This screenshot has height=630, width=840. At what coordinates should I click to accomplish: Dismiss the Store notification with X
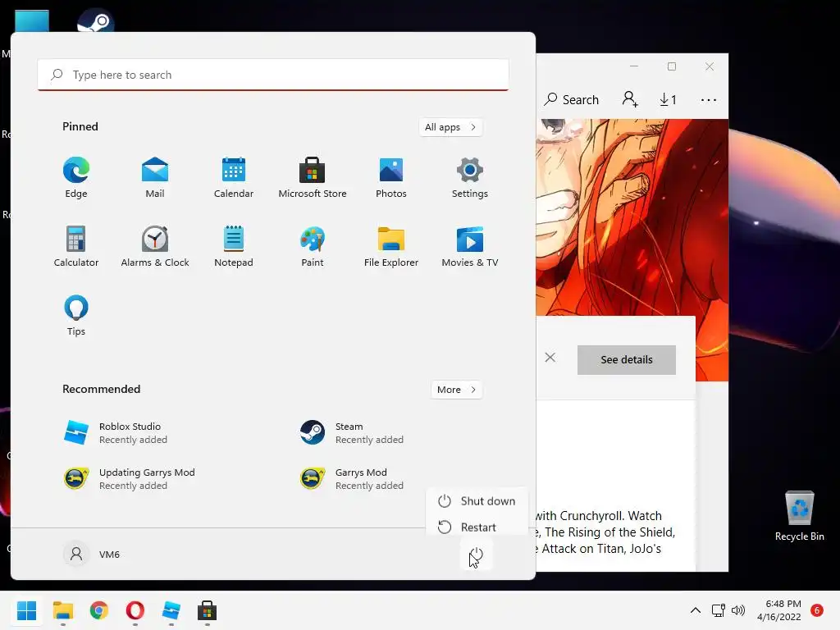550,358
